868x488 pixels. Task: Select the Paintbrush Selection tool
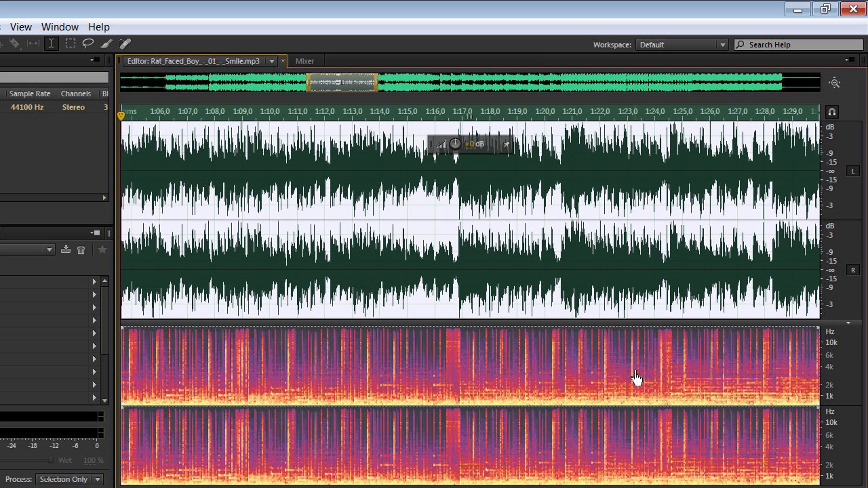[106, 44]
